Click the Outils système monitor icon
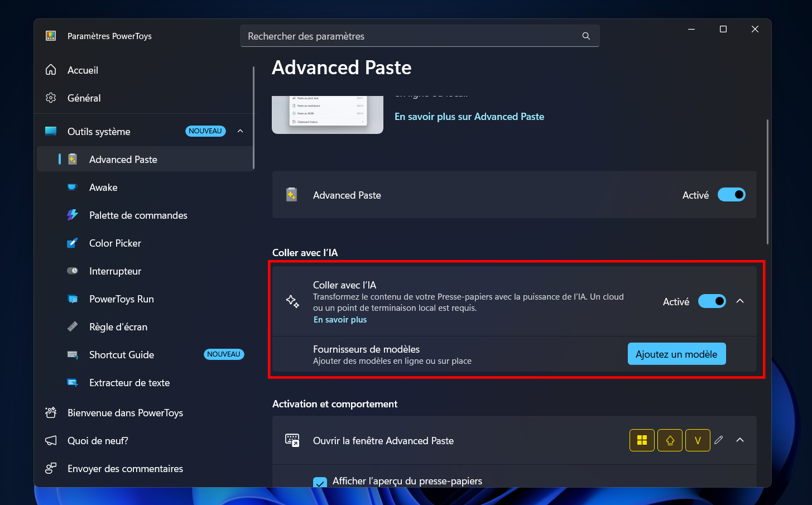 tap(51, 131)
